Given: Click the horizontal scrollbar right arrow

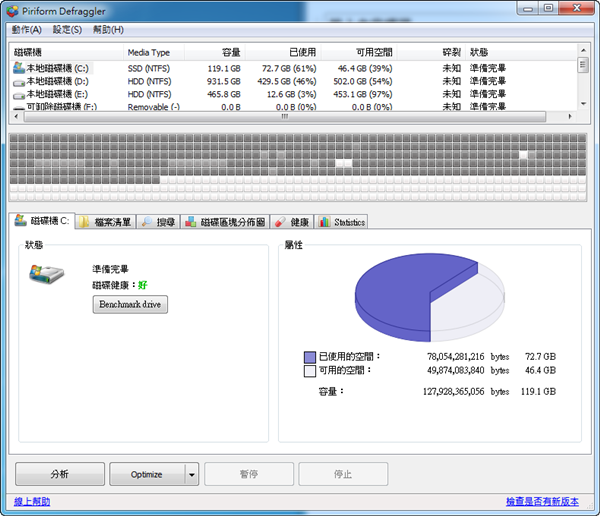Looking at the screenshot, I should [x=570, y=117].
